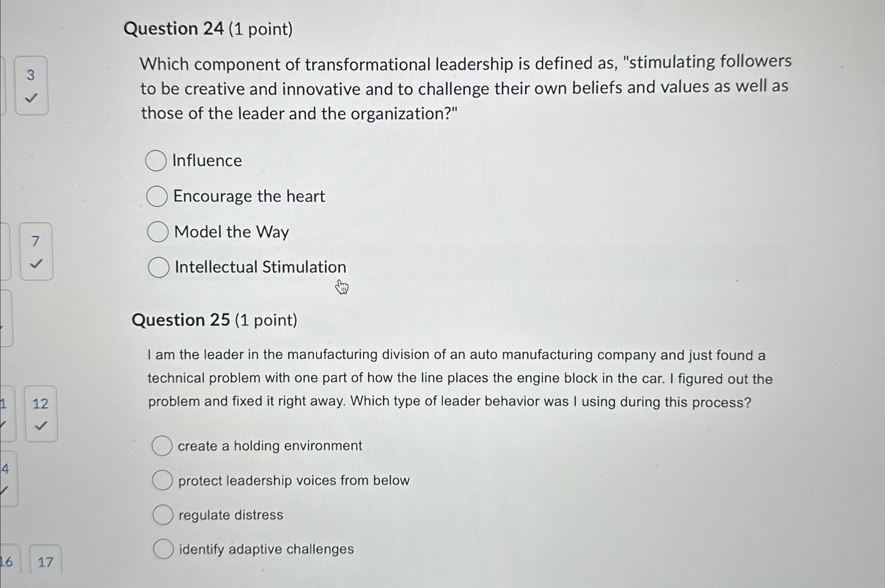Click the checkmark below question 7
The image size is (885, 588).
36,265
